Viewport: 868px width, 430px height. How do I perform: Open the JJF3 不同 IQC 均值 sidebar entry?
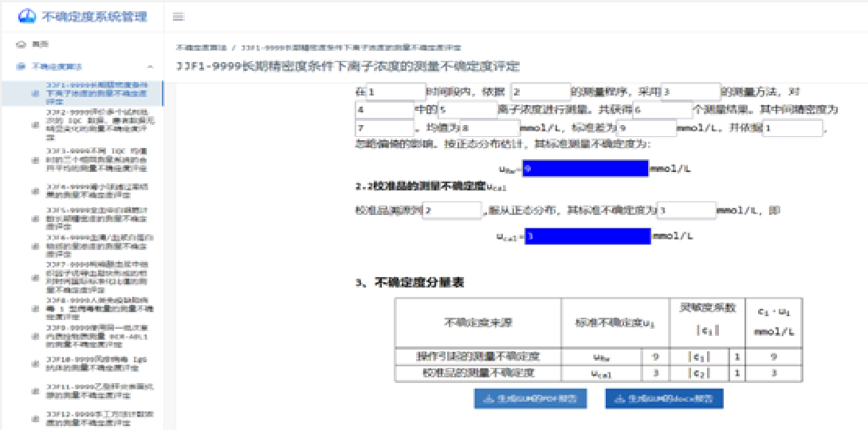coord(96,160)
